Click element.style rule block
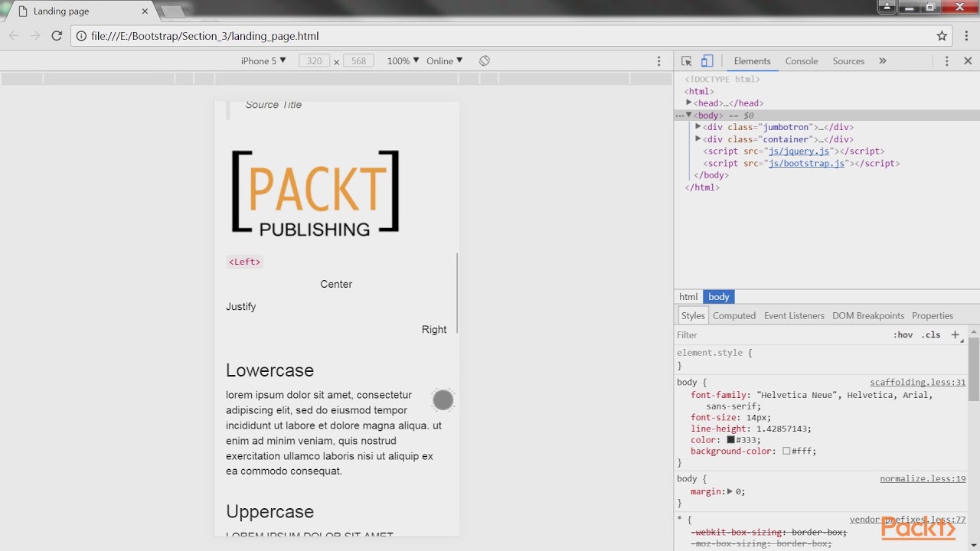The height and width of the screenshot is (551, 980). click(x=822, y=359)
